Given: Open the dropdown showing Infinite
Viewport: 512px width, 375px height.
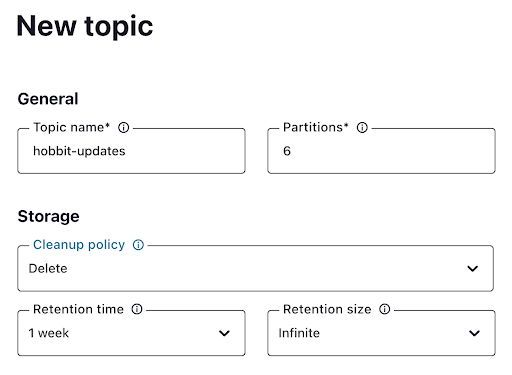Looking at the screenshot, I should click(x=381, y=333).
